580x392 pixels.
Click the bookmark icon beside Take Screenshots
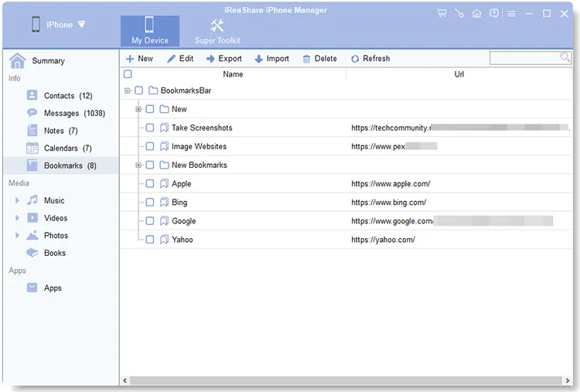pos(164,128)
